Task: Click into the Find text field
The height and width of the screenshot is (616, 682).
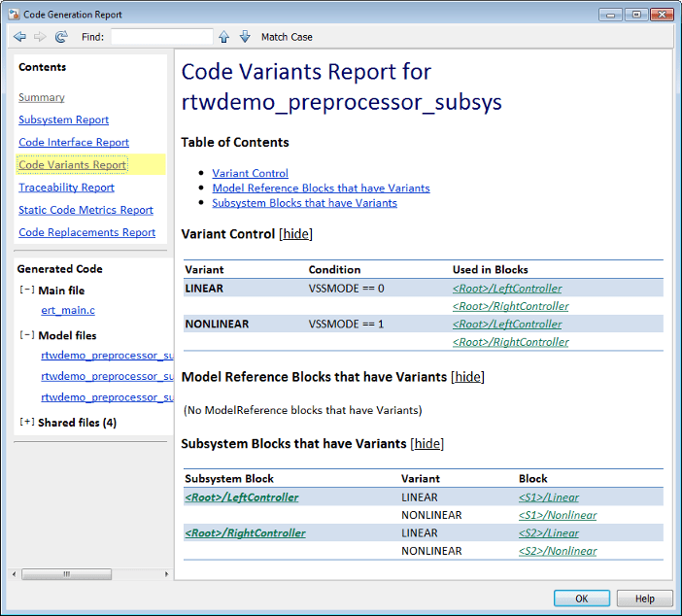Action: (162, 37)
